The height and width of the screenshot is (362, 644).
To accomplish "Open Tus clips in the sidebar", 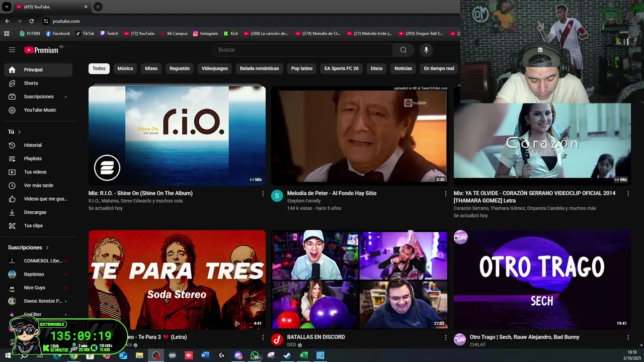I will click(x=38, y=226).
